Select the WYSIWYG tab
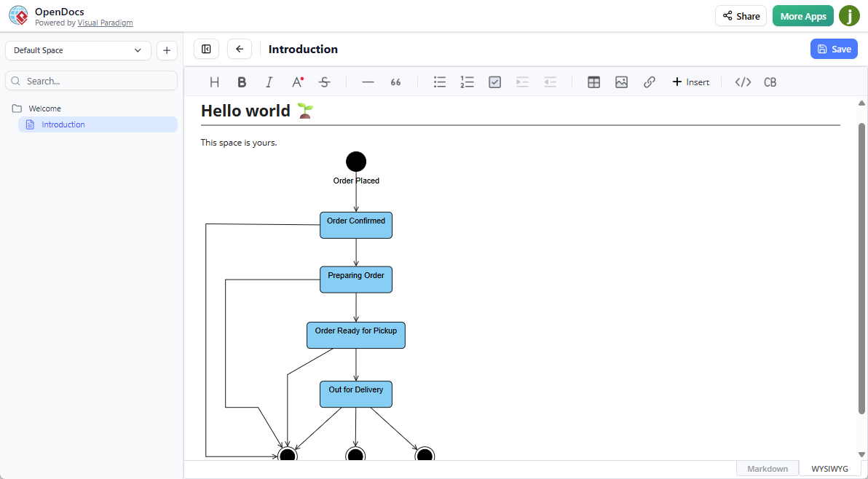This screenshot has height=479, width=868. (829, 468)
